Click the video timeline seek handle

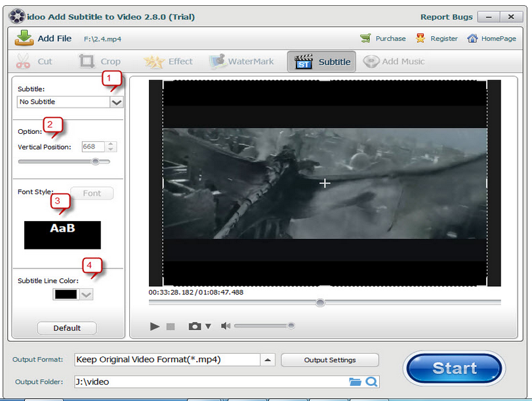click(320, 303)
